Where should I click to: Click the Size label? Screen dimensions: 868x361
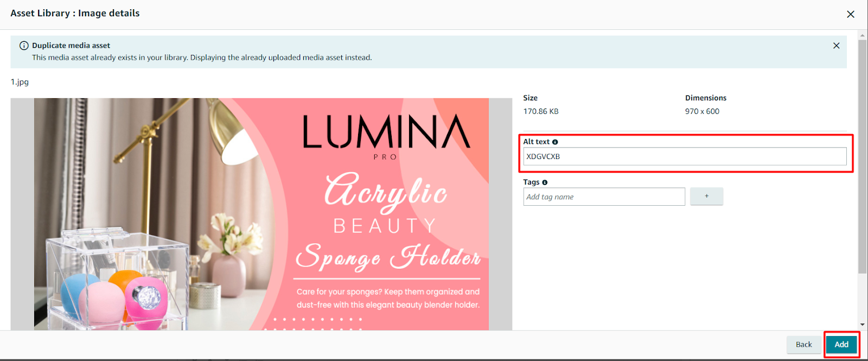[x=530, y=98]
